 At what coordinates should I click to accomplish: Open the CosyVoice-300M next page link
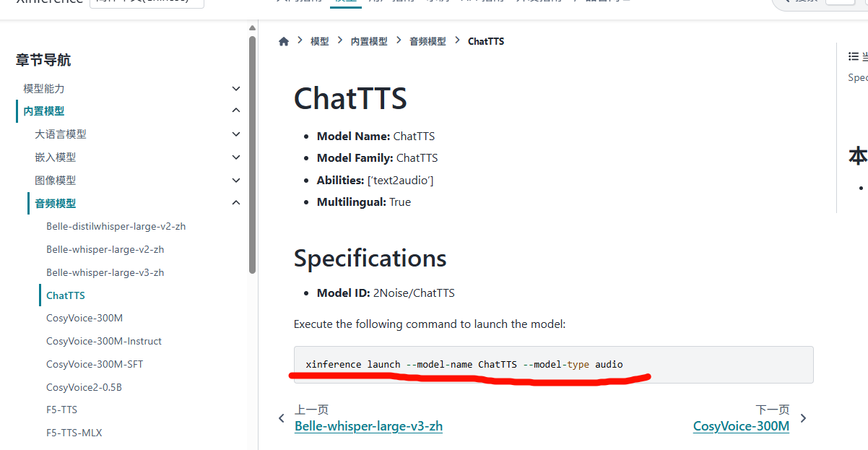(741, 426)
